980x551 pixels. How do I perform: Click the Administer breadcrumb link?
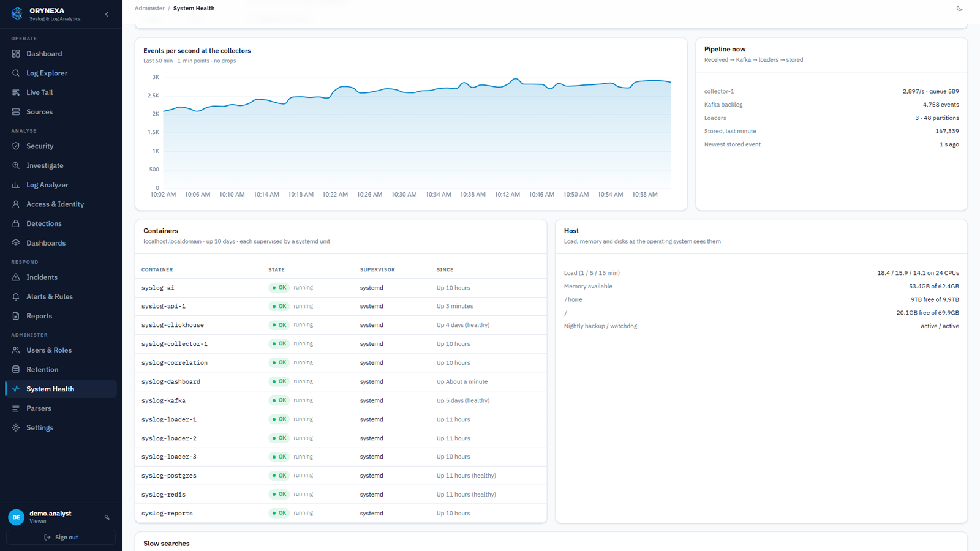(x=149, y=8)
